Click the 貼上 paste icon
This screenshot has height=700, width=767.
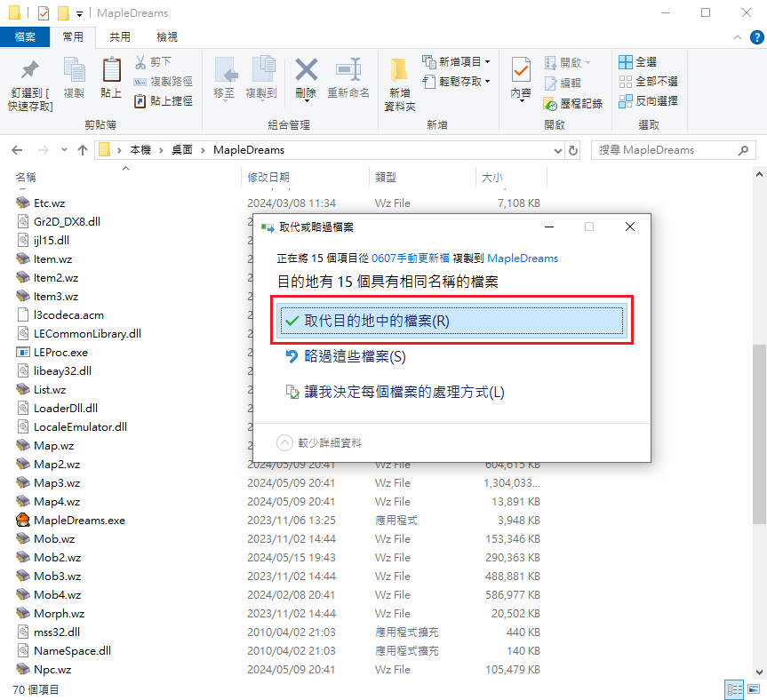pos(111,71)
